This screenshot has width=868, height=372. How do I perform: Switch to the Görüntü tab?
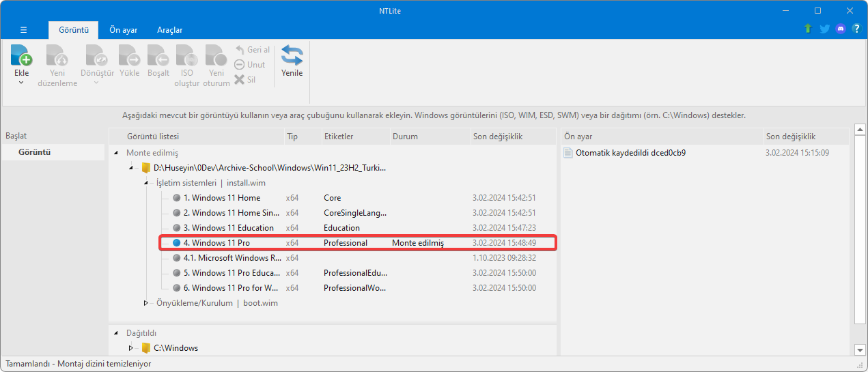[x=74, y=30]
